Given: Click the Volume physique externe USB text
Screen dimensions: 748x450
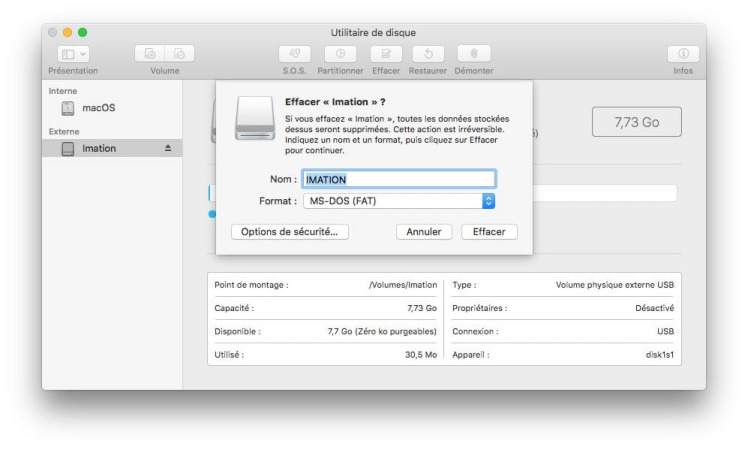Looking at the screenshot, I should (614, 285).
